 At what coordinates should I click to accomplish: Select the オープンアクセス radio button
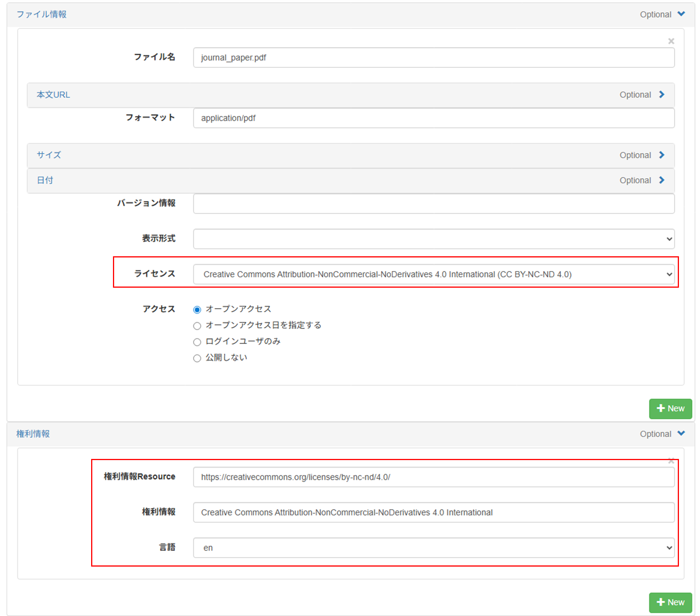[x=197, y=310]
